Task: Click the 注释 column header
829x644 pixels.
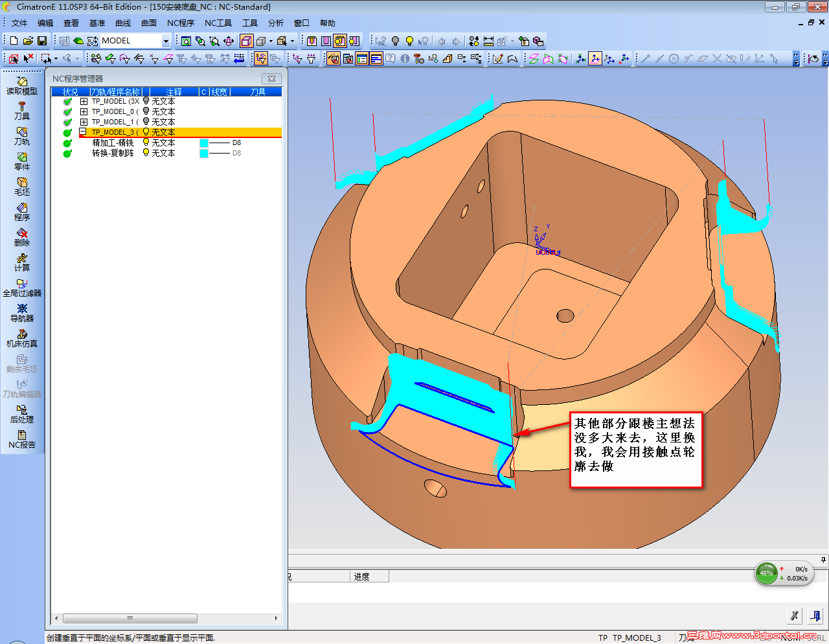Action: coord(174,92)
